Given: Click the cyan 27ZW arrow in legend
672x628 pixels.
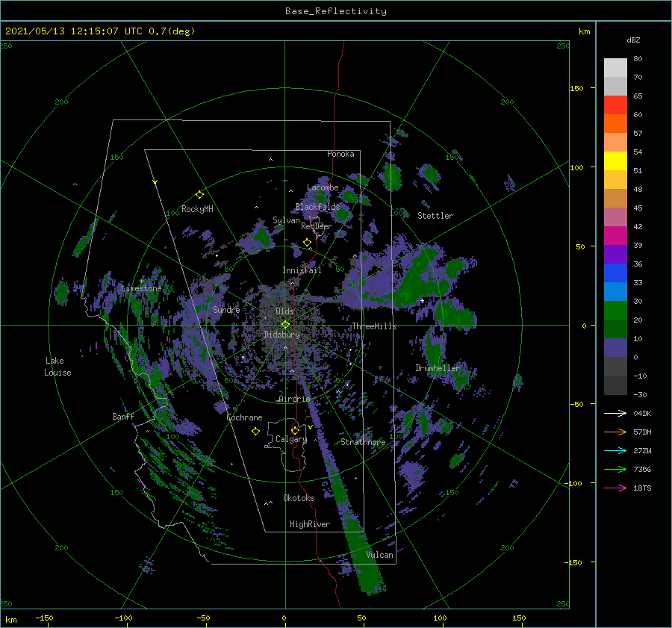Looking at the screenshot, I should tap(615, 450).
